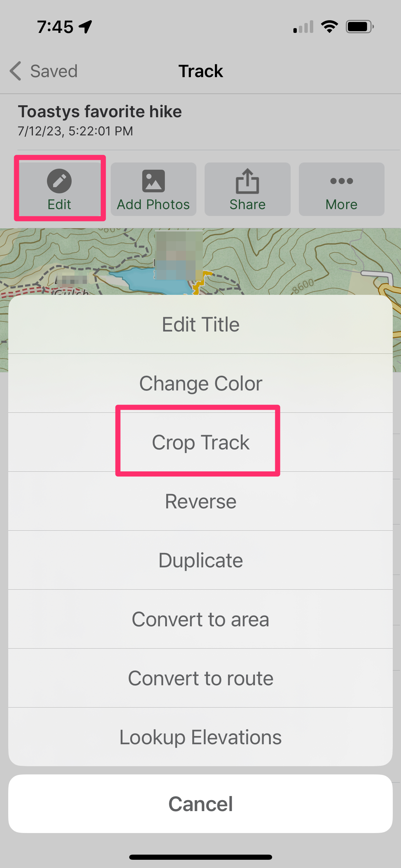Go back using the Saved chevron

[x=16, y=71]
